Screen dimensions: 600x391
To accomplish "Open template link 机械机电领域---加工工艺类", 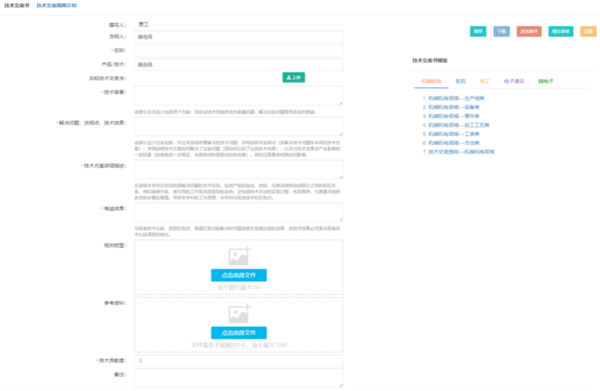I will 459,125.
